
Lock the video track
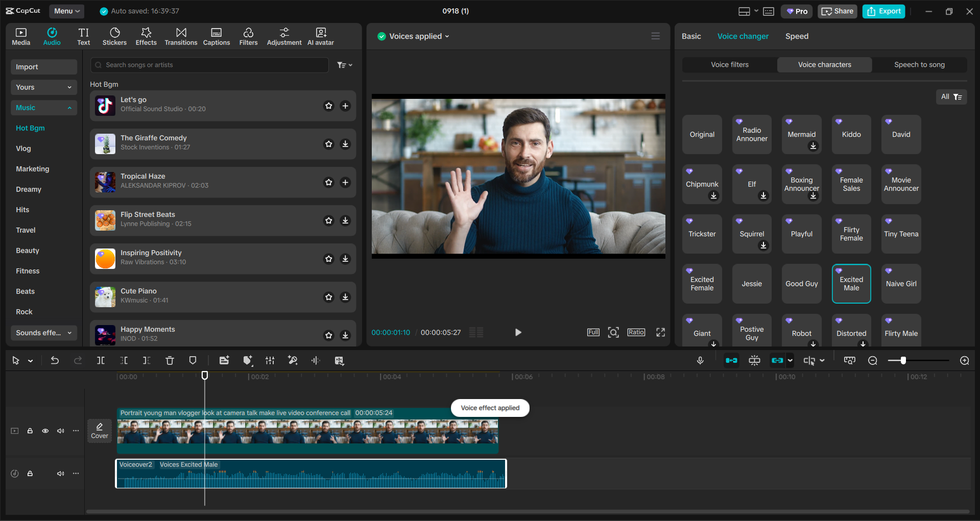[x=30, y=431]
